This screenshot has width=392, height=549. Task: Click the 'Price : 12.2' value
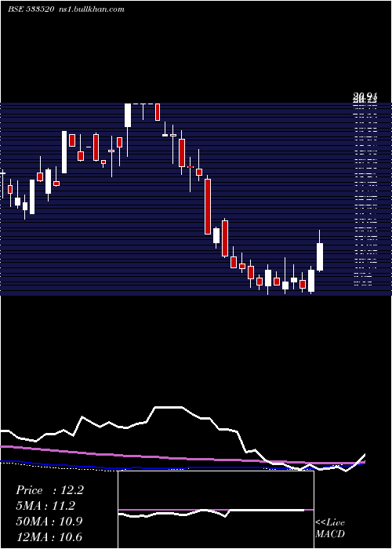[x=49, y=490]
